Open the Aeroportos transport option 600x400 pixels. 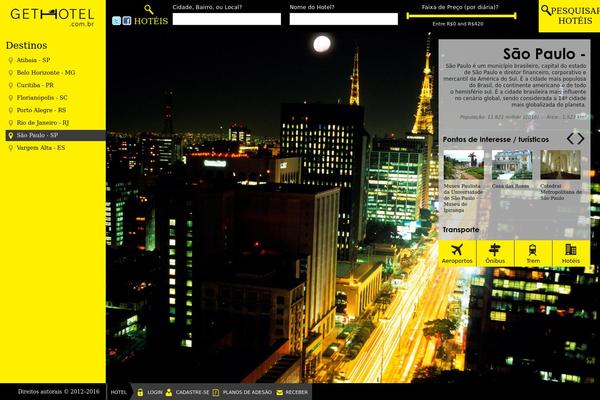coord(457,253)
